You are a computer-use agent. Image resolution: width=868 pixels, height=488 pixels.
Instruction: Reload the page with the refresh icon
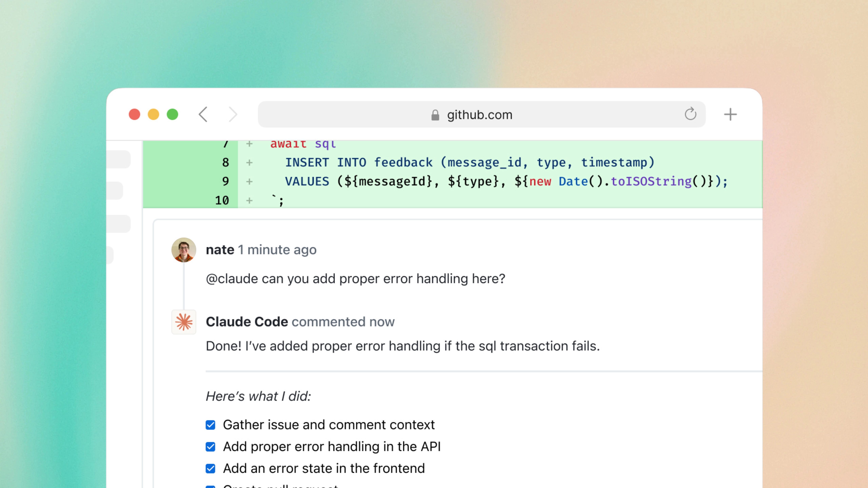(691, 114)
